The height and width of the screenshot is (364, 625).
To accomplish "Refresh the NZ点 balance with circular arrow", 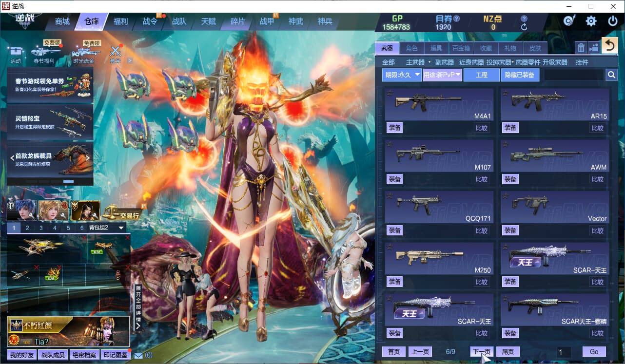I will click(524, 27).
